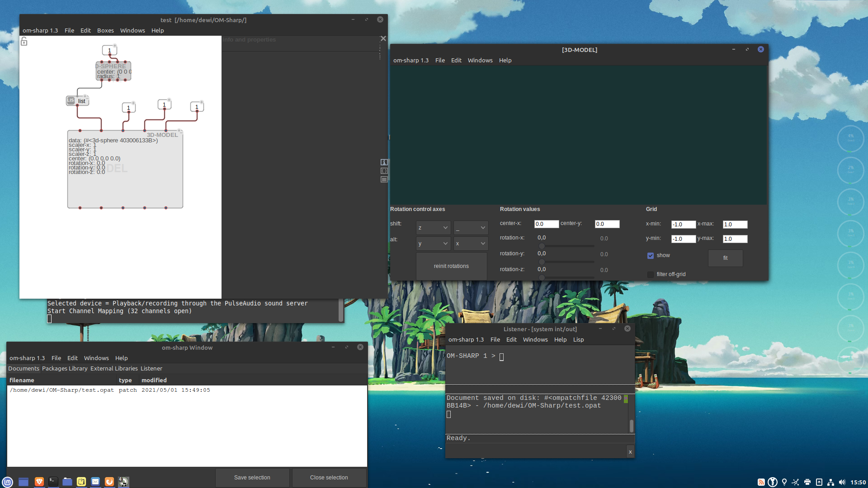868x488 pixels.
Task: Toggle the show grid checkbox
Action: 651,256
